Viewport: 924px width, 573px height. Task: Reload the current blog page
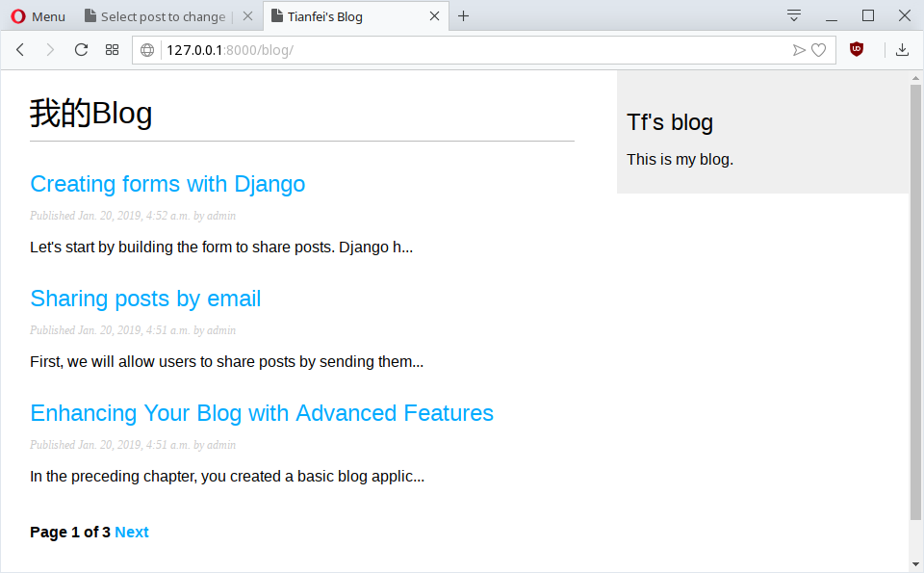[x=81, y=50]
